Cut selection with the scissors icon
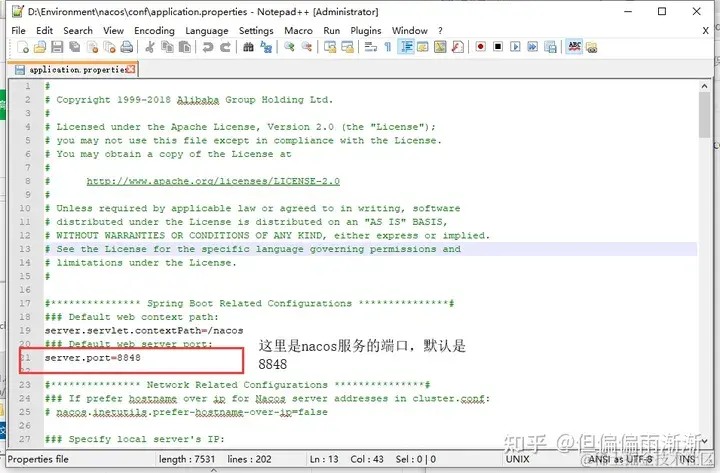 pyautogui.click(x=150, y=47)
